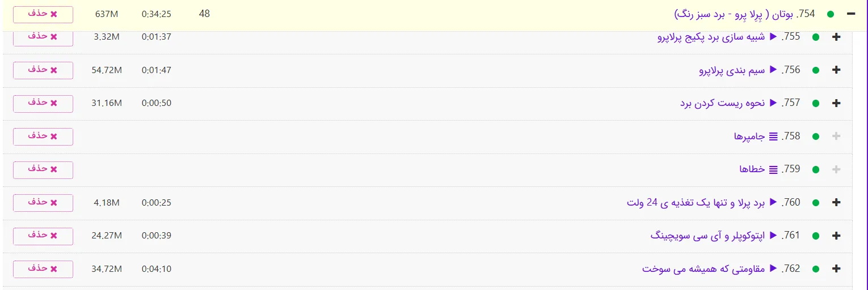This screenshot has height=290, width=868.
Task: Delete lesson 759 using its حذف button
Action: pyautogui.click(x=43, y=169)
